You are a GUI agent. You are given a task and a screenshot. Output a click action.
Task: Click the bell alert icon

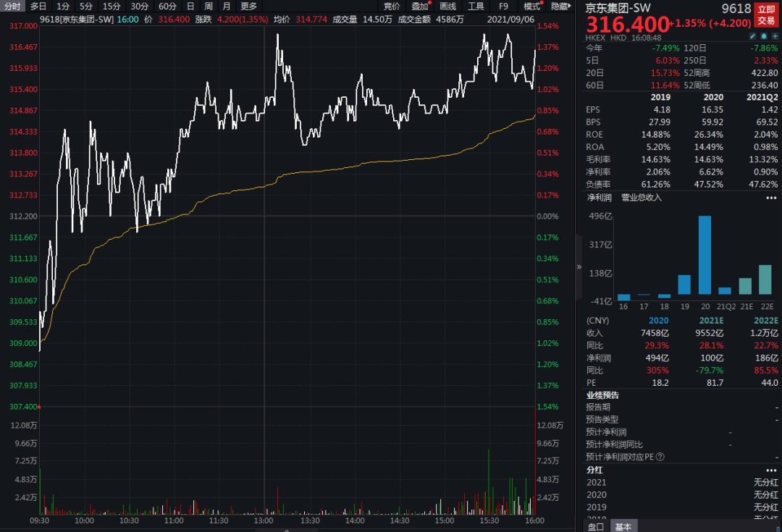[x=763, y=35]
